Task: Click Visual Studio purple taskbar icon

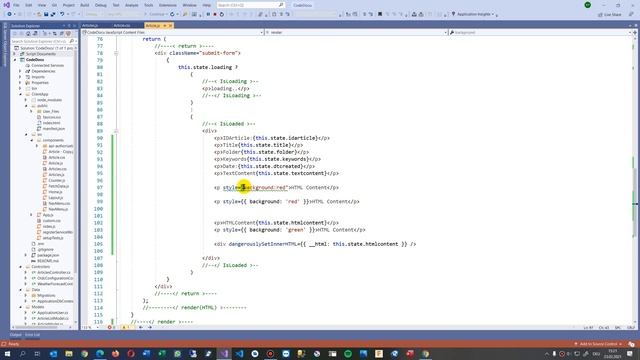Action: coord(224,353)
